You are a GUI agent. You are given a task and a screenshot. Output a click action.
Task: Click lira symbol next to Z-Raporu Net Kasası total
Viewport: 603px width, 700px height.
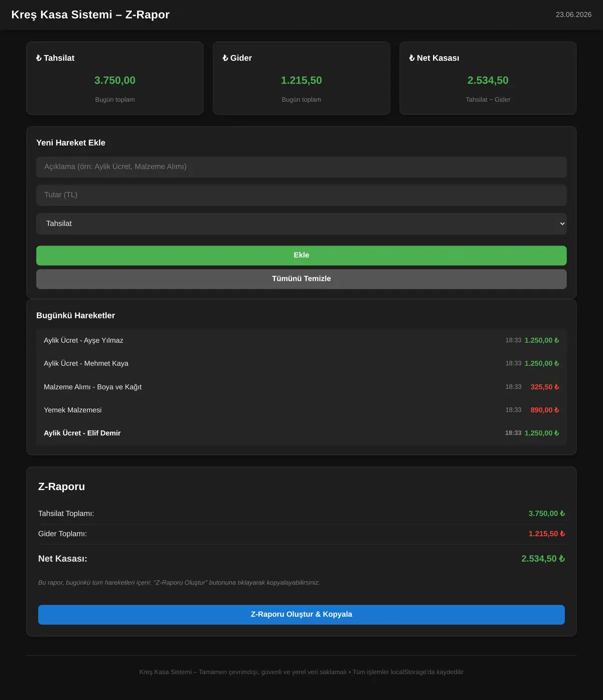(x=562, y=559)
